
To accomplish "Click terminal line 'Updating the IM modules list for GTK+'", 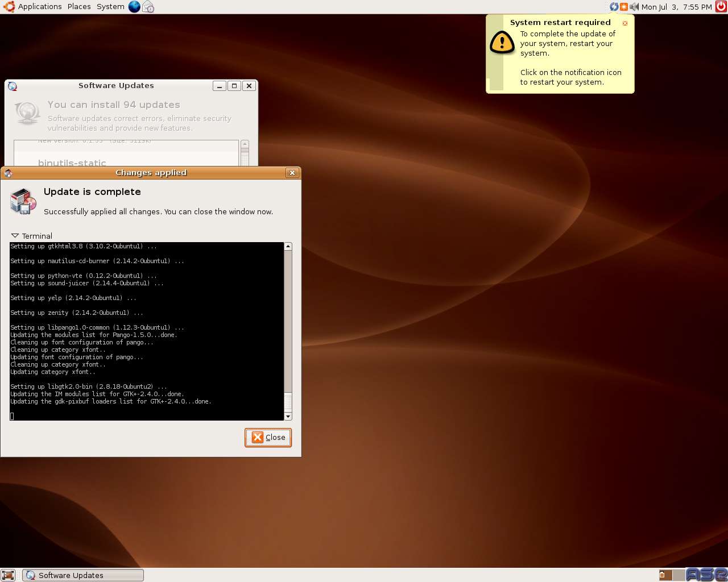I will (x=97, y=394).
